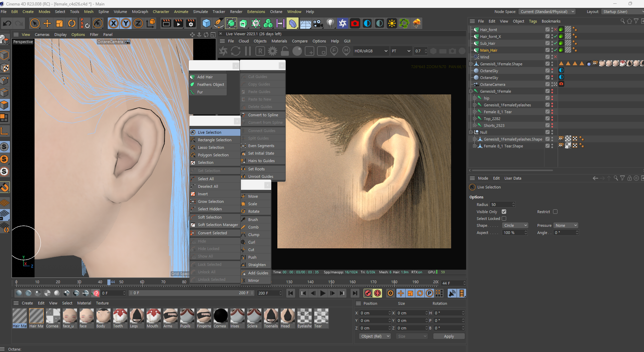
Task: Select the hair Brush tool
Action: [x=255, y=220]
